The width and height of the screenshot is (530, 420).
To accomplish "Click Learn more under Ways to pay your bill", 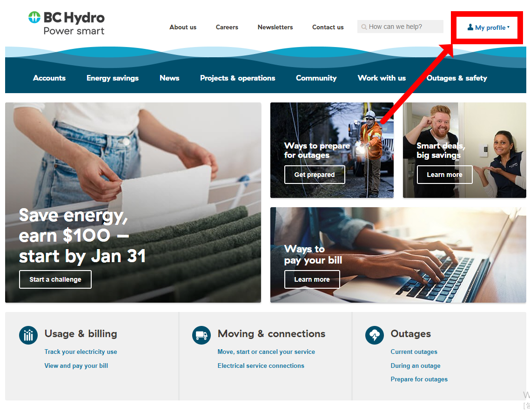I will [x=312, y=279].
